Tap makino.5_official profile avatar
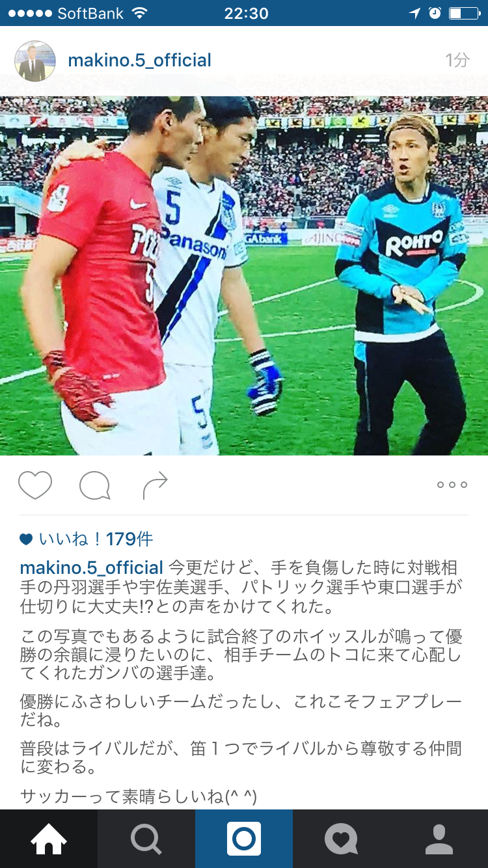This screenshot has width=488, height=868. click(35, 61)
